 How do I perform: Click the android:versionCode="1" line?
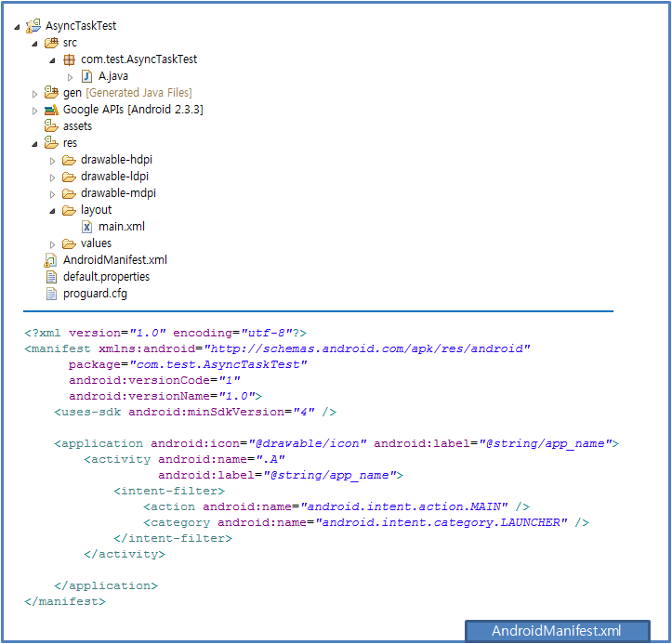coord(154,380)
